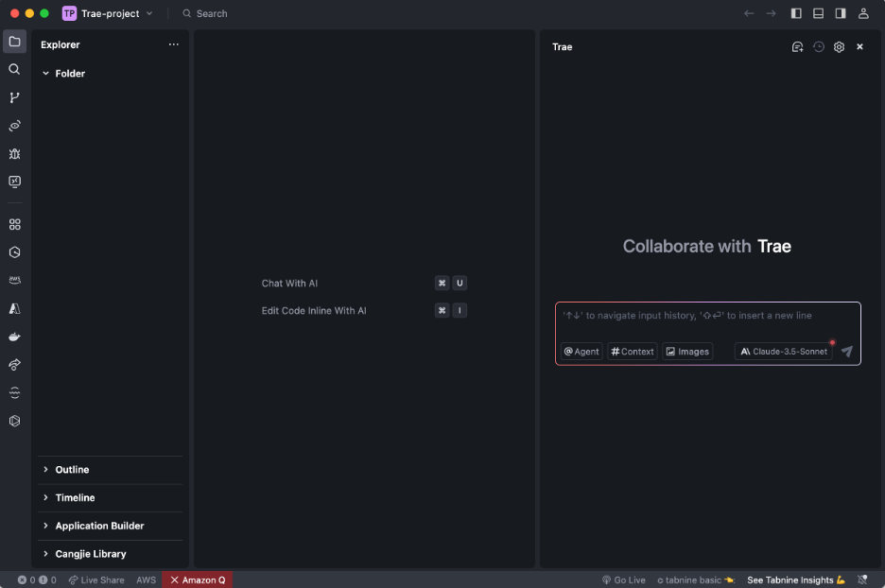Open the Claude-3.5-Sonnet model dropdown
The height and width of the screenshot is (588, 885).
tap(784, 351)
